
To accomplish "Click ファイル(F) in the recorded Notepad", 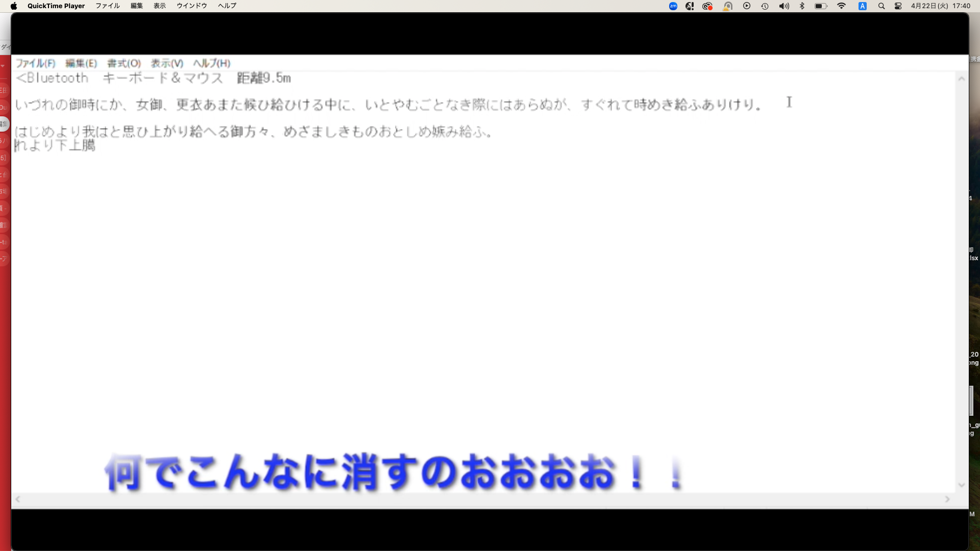I will [35, 63].
